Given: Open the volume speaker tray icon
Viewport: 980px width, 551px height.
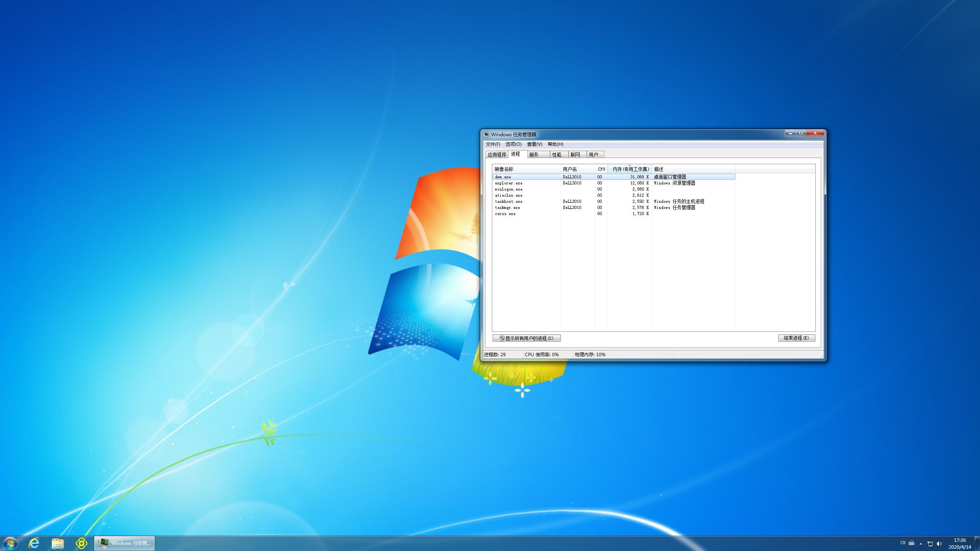Looking at the screenshot, I should (x=939, y=544).
